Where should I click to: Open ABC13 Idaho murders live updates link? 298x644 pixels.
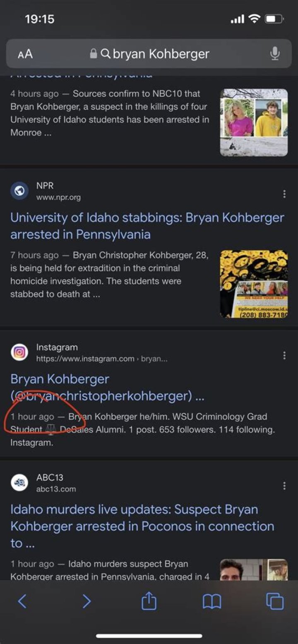click(142, 526)
